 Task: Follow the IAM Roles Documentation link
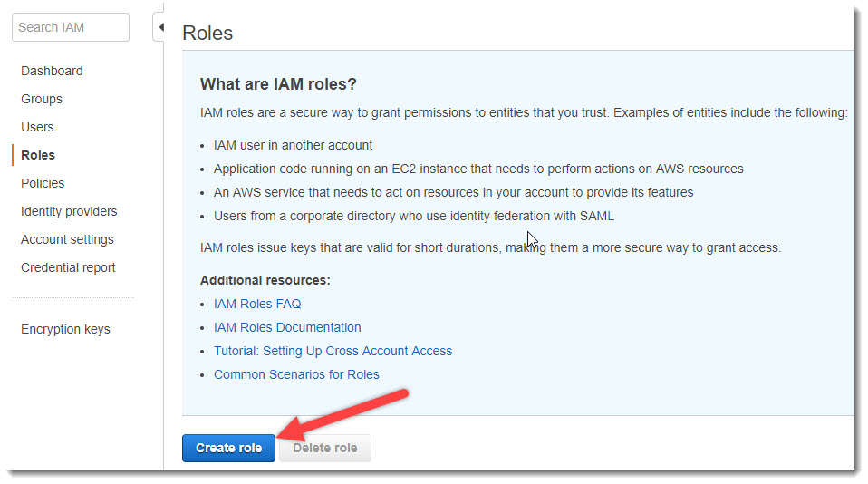pos(287,327)
